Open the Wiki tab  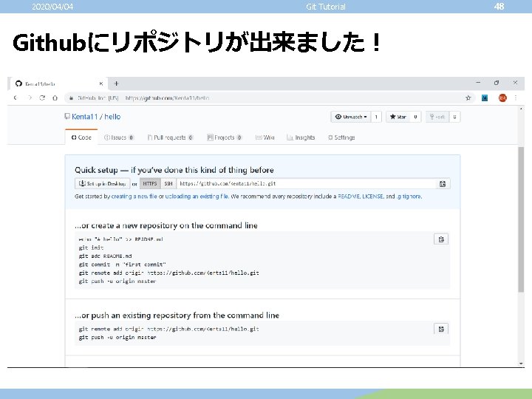(265, 137)
